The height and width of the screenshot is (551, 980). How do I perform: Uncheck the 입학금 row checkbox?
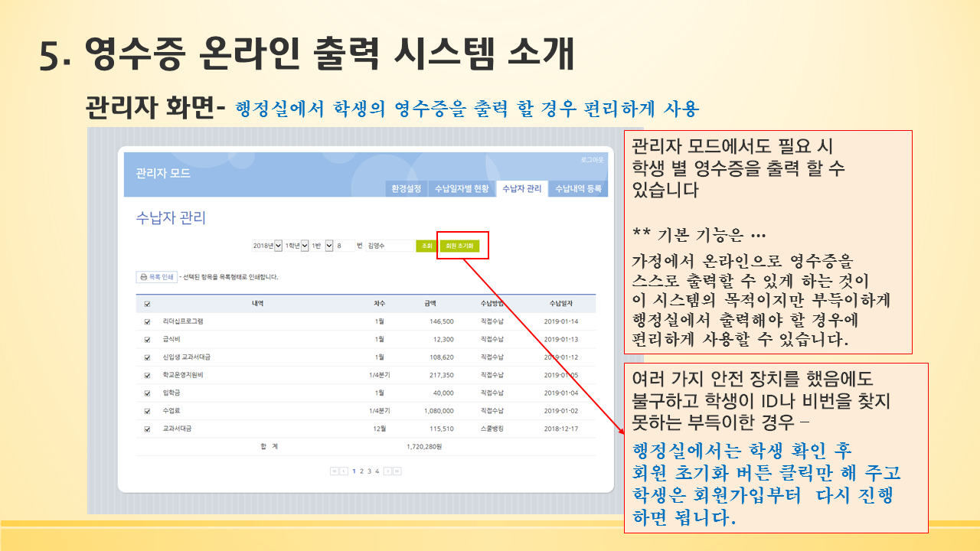pos(147,393)
